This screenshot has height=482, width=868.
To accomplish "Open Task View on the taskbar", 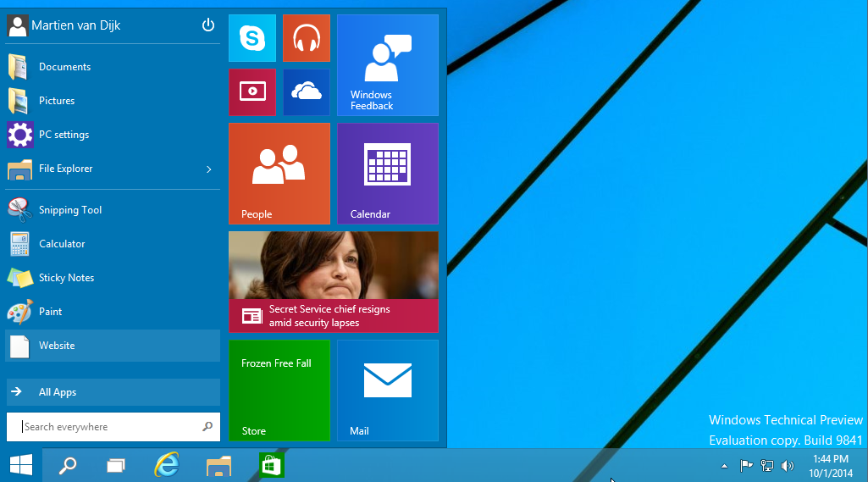I will coord(116,465).
